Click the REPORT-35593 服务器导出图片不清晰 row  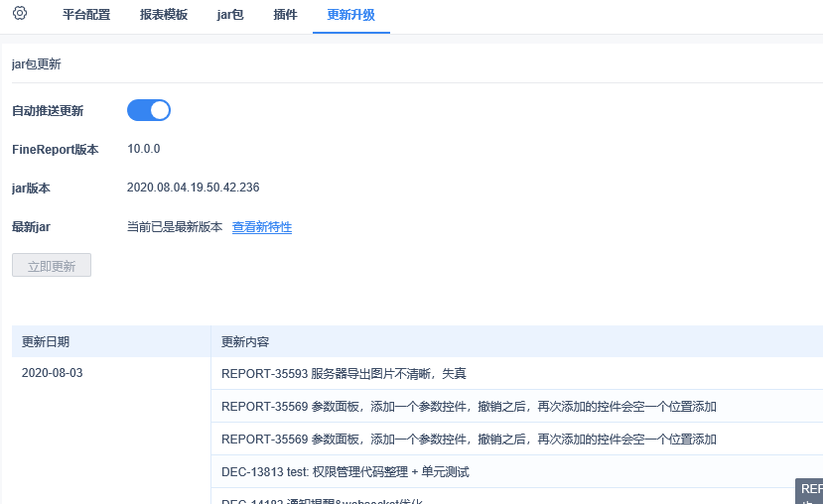(x=517, y=373)
